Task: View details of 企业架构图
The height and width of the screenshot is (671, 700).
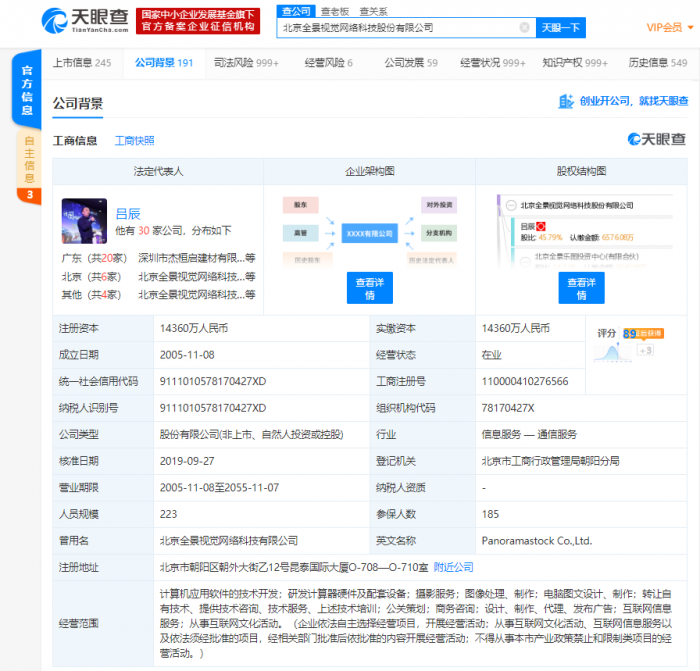Action: [370, 288]
